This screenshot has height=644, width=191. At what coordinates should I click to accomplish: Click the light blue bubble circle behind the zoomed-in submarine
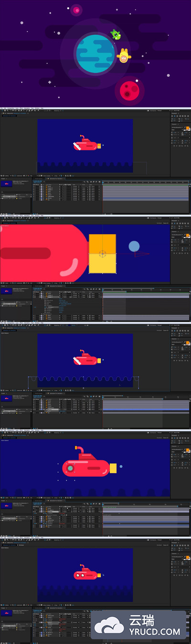pyautogui.click(x=134, y=246)
